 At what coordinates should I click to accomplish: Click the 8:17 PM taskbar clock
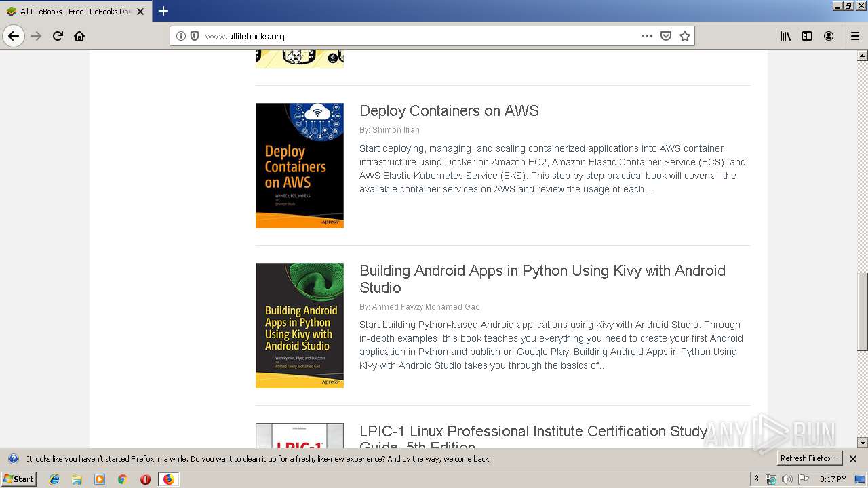[x=833, y=479]
